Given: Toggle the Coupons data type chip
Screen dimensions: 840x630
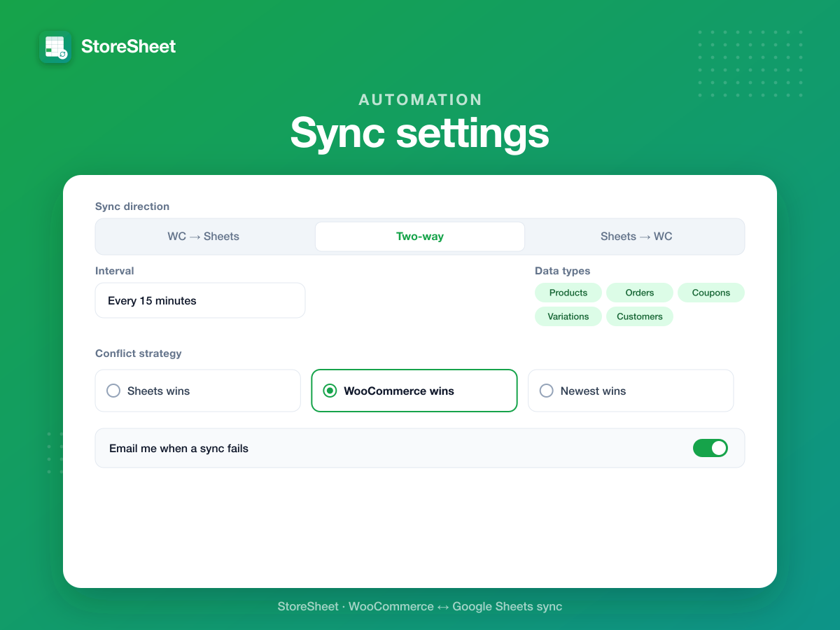Looking at the screenshot, I should 711,293.
